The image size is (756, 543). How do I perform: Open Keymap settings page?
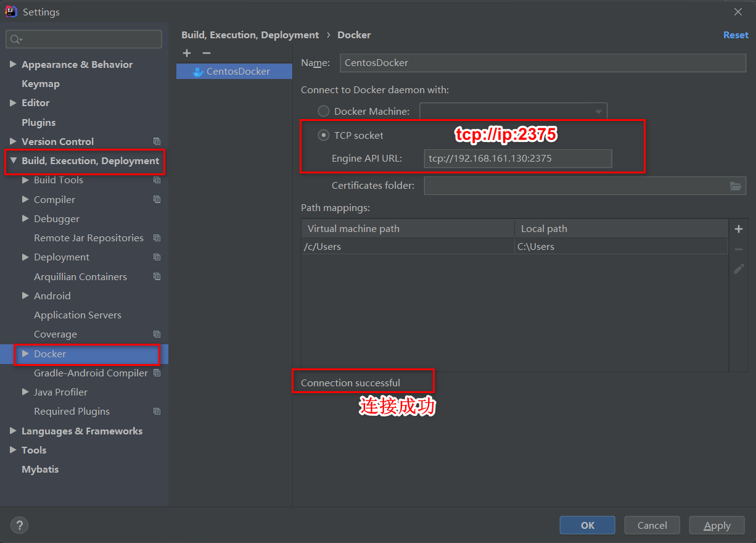point(41,84)
